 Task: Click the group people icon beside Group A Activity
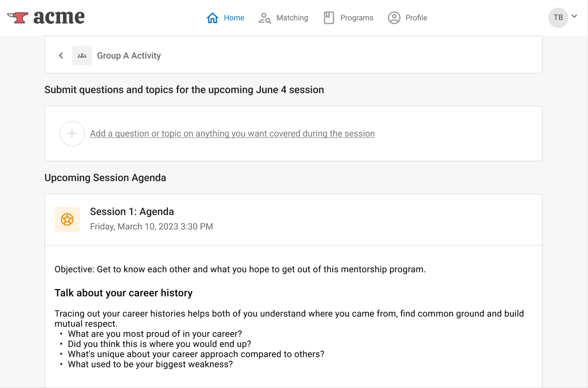pyautogui.click(x=82, y=55)
